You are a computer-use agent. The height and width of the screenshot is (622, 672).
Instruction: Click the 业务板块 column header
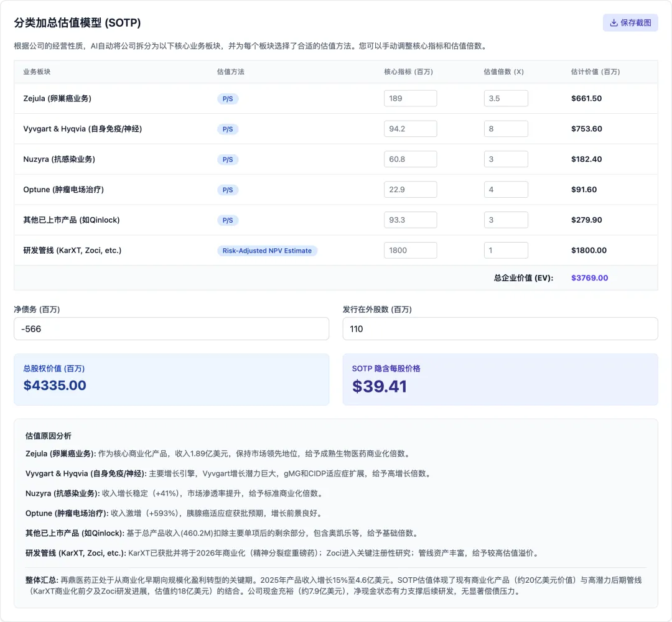click(x=37, y=72)
